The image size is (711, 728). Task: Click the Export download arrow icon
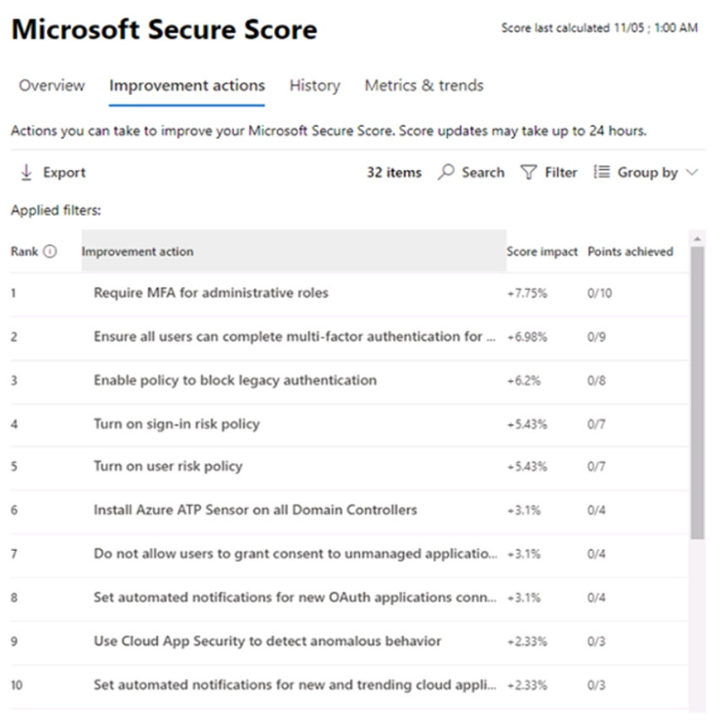click(26, 172)
